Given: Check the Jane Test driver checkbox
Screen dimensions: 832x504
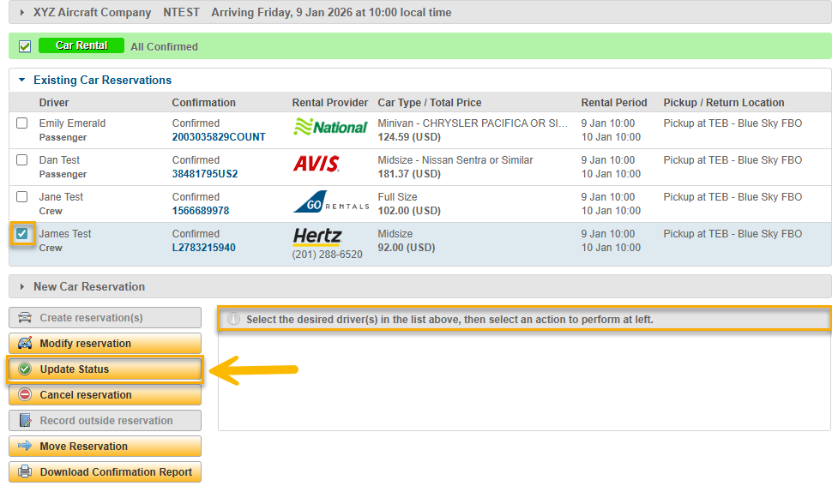Looking at the screenshot, I should click(x=21, y=197).
